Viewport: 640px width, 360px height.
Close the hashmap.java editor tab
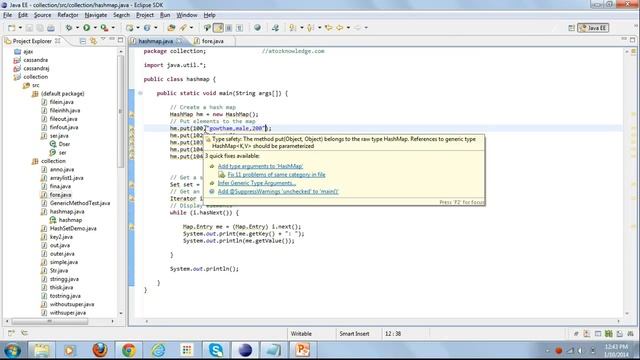click(180, 41)
